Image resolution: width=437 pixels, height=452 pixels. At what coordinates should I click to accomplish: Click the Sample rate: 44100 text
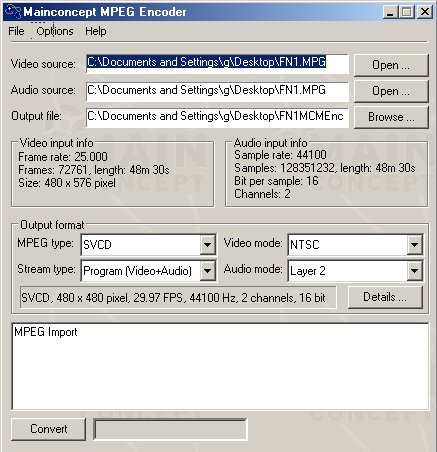[x=280, y=155]
